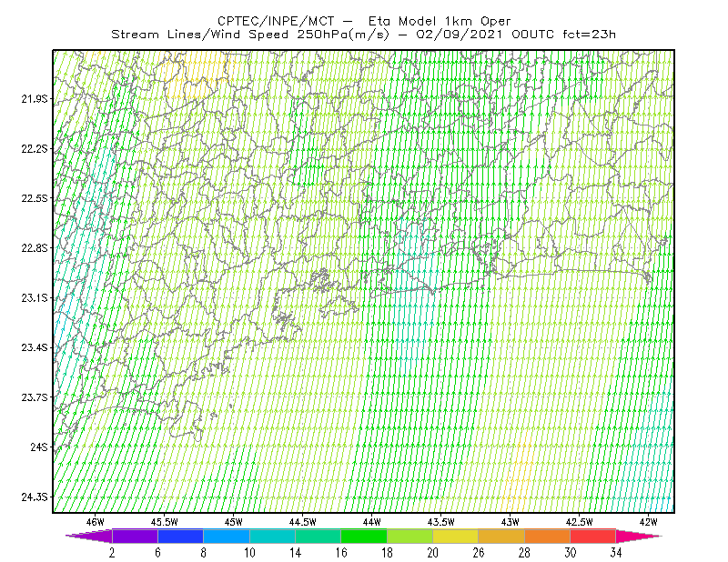The height and width of the screenshot is (562, 728).
Task: Click the legend value 2
Action: click(112, 553)
